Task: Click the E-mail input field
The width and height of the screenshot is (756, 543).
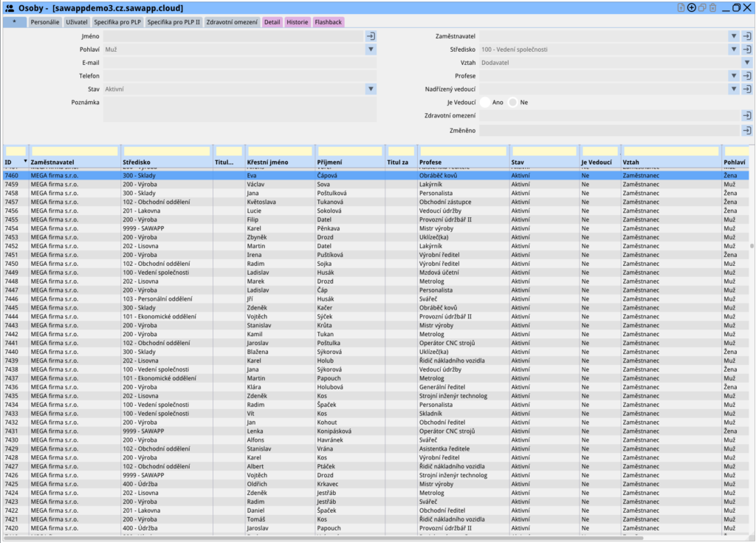Action: [239, 63]
